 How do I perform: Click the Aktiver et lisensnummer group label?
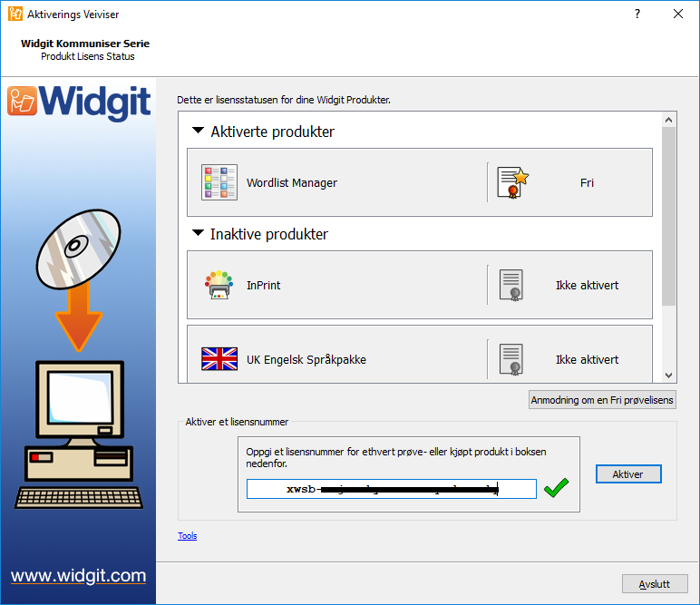pos(237,422)
